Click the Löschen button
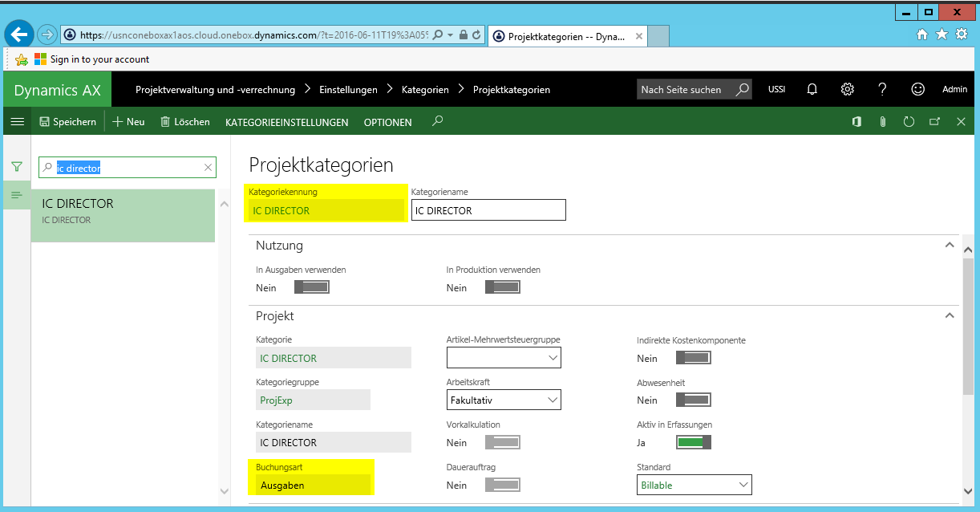 (185, 122)
